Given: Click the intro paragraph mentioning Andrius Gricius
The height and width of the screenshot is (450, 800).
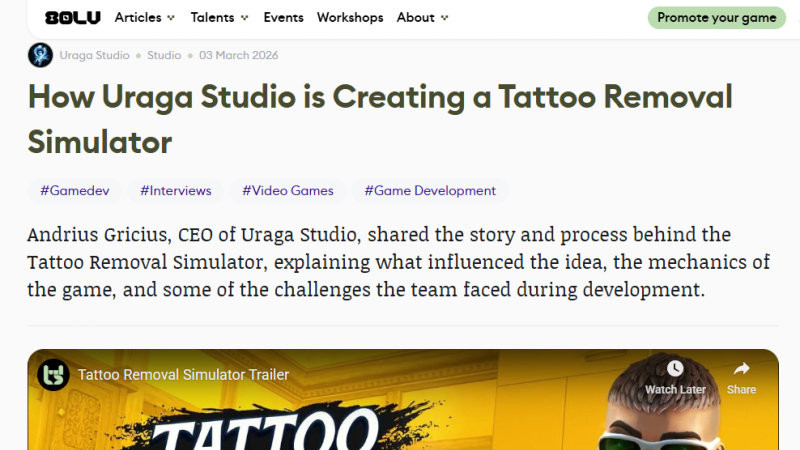Looking at the screenshot, I should point(398,262).
